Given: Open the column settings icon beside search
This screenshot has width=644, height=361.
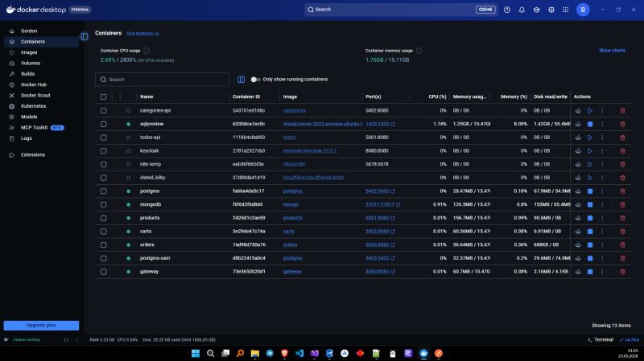Looking at the screenshot, I should pyautogui.click(x=241, y=80).
